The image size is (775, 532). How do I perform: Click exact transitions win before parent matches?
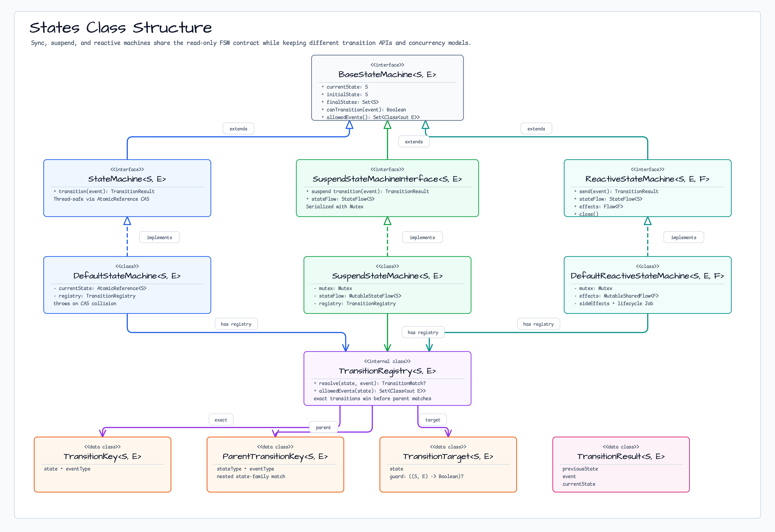372,399
